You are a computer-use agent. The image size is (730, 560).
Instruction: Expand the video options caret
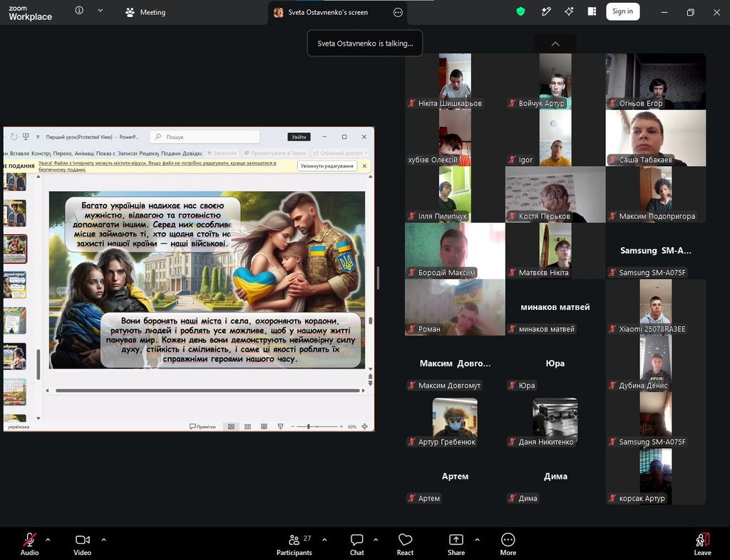click(104, 540)
